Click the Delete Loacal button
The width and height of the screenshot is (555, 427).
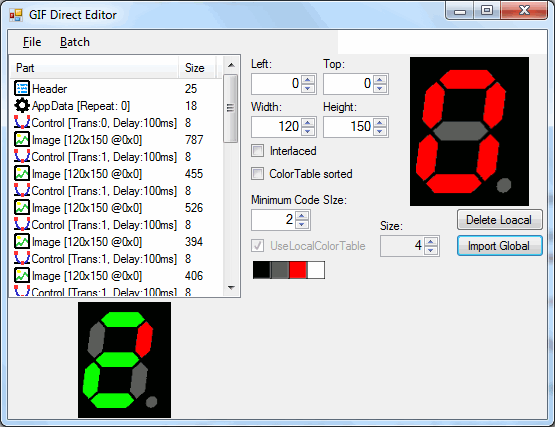click(499, 220)
